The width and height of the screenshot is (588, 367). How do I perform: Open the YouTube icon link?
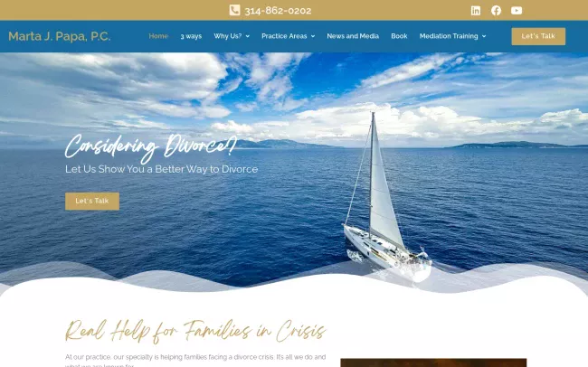click(517, 11)
